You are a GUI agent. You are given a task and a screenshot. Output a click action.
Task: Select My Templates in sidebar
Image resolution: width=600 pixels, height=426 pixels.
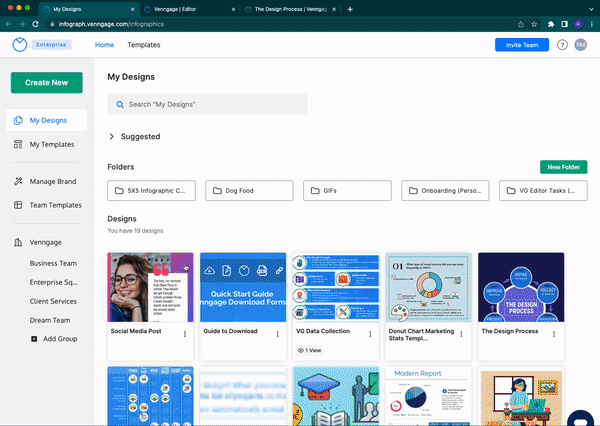(x=46, y=144)
